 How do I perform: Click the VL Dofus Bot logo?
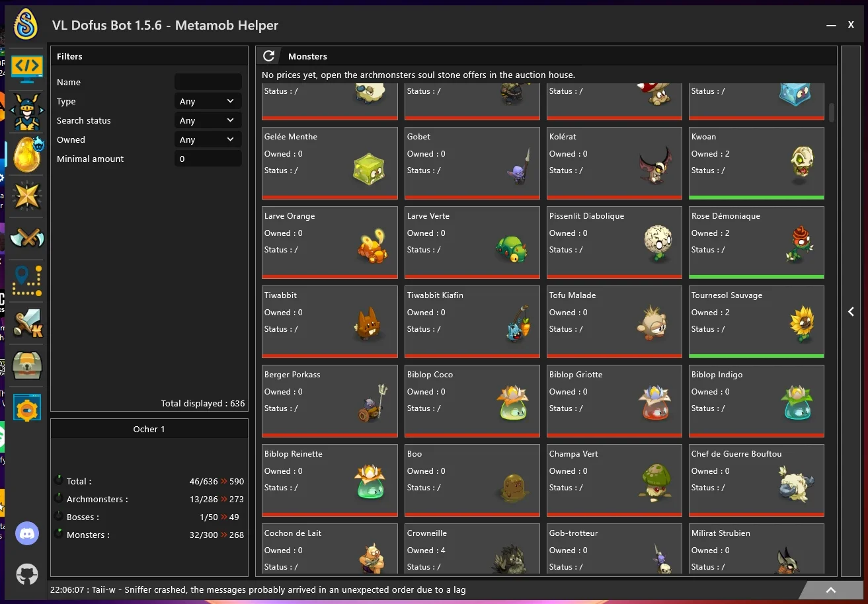tap(26, 24)
